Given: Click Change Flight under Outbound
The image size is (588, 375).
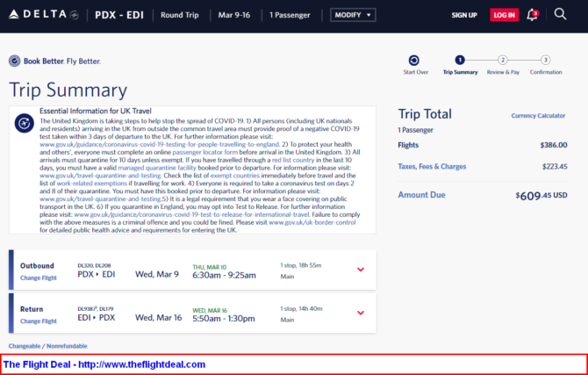Looking at the screenshot, I should click(39, 278).
